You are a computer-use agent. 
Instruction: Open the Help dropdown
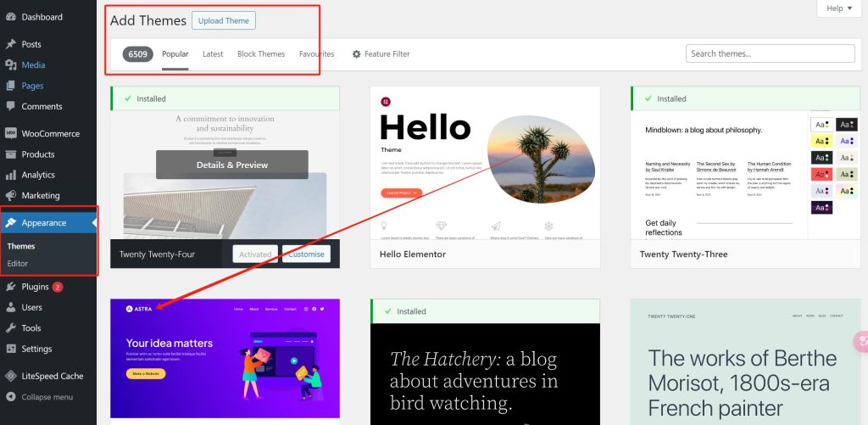point(839,8)
